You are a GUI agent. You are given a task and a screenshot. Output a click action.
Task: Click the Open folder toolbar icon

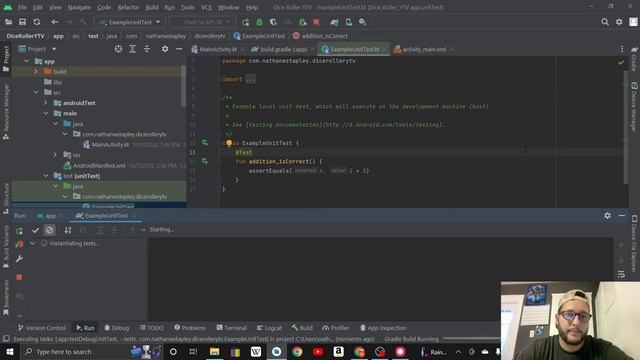[8, 22]
